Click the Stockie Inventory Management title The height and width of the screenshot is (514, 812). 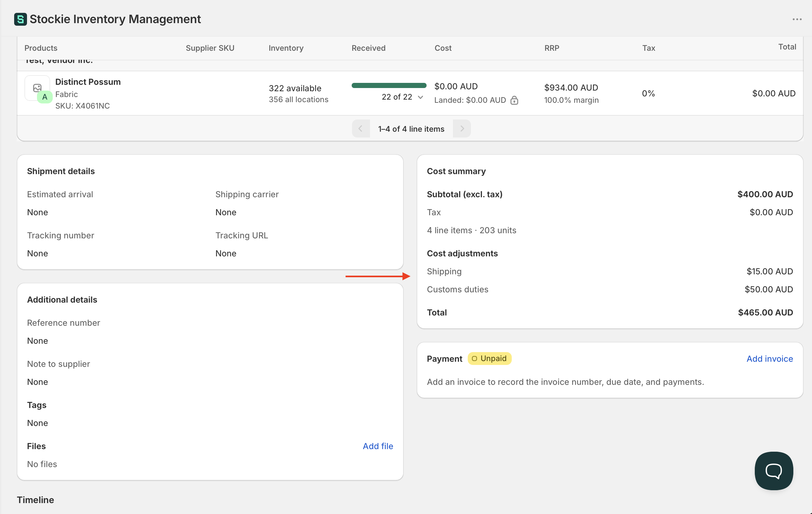point(115,19)
